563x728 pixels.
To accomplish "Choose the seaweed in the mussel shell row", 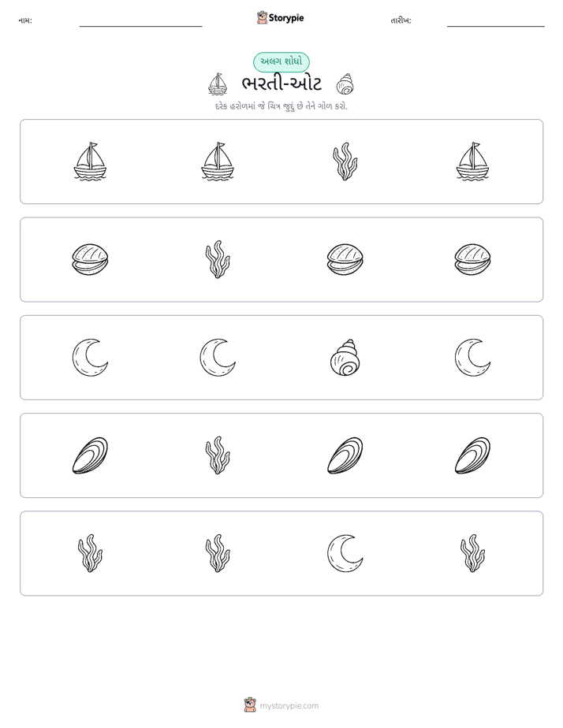I will click(x=218, y=455).
